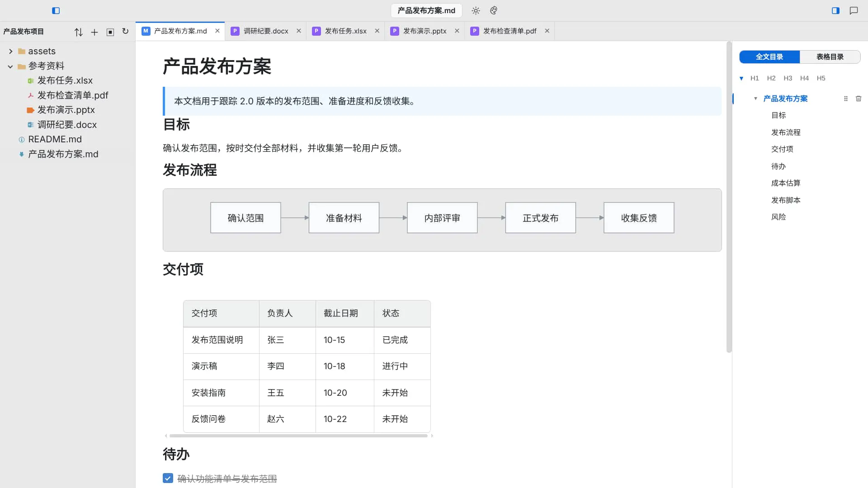Screen dimensions: 868x488
Task: Click the drag handle beside 产品发布方案 outline
Action: point(846,99)
